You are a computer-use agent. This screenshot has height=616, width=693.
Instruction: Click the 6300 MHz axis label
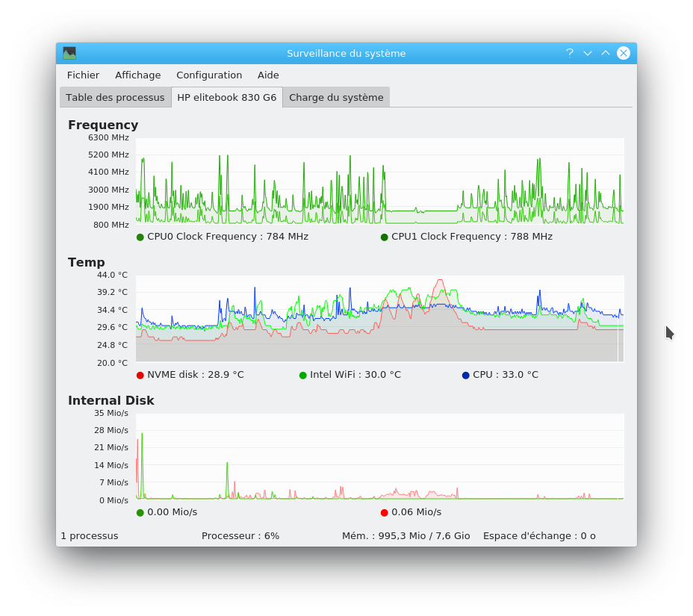pos(108,137)
